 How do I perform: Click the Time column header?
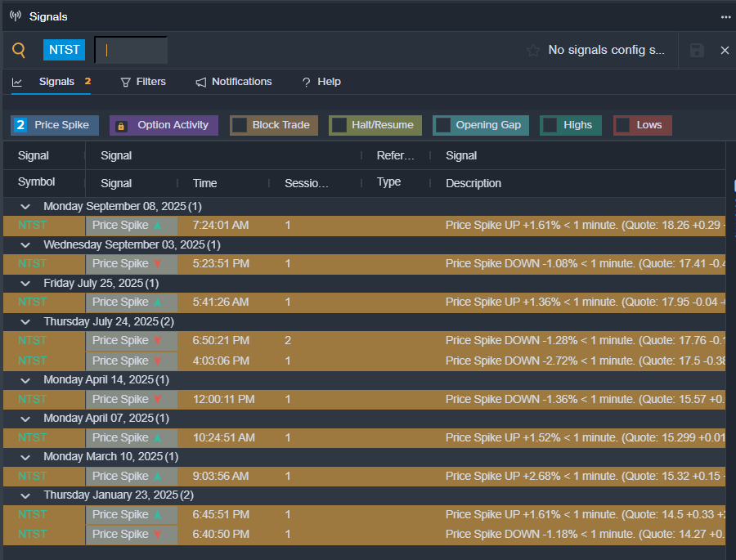pyautogui.click(x=204, y=183)
